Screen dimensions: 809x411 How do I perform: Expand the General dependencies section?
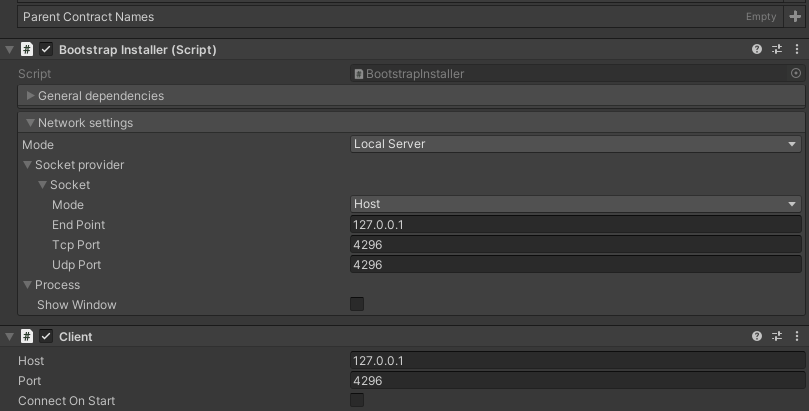[x=30, y=95]
